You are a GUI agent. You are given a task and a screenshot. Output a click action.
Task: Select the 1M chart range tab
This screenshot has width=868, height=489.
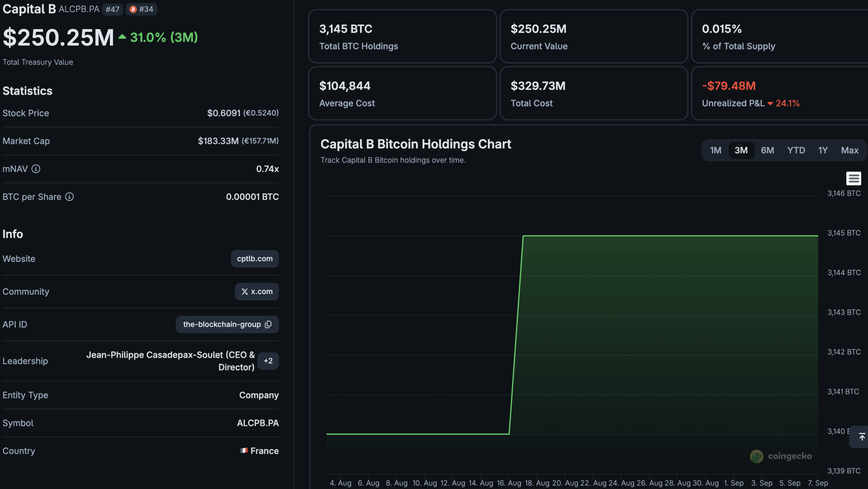(x=715, y=150)
